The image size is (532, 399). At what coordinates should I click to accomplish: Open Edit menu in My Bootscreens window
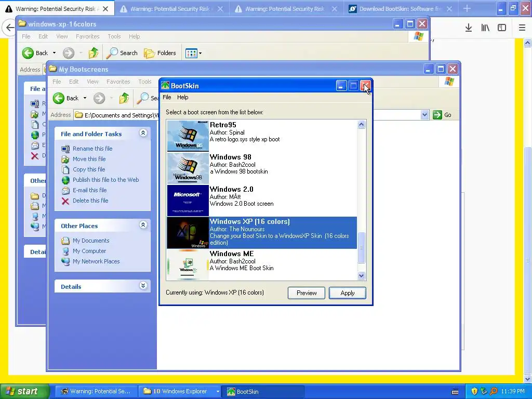74,82
